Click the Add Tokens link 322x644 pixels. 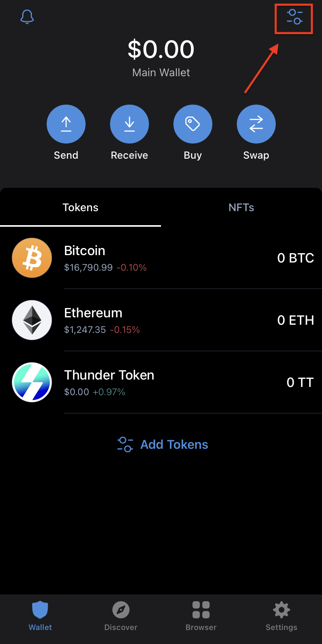click(163, 444)
